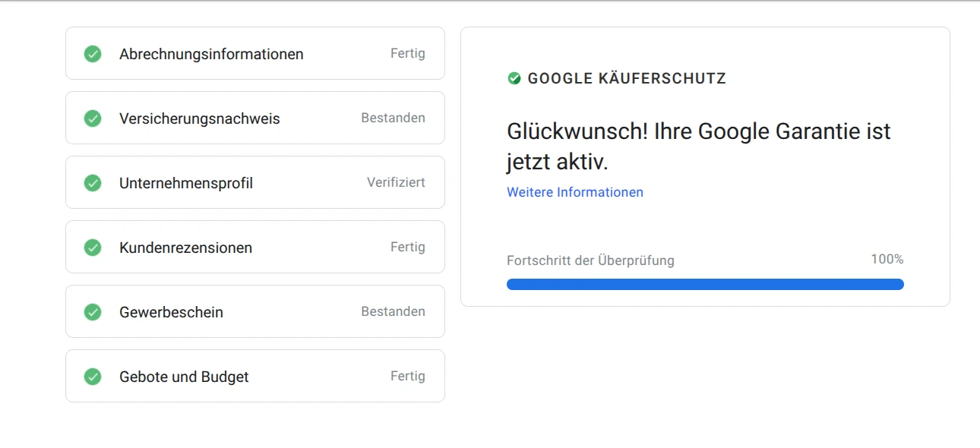The width and height of the screenshot is (980, 448).
Task: Open the Gebote und Budget step
Action: tap(255, 376)
